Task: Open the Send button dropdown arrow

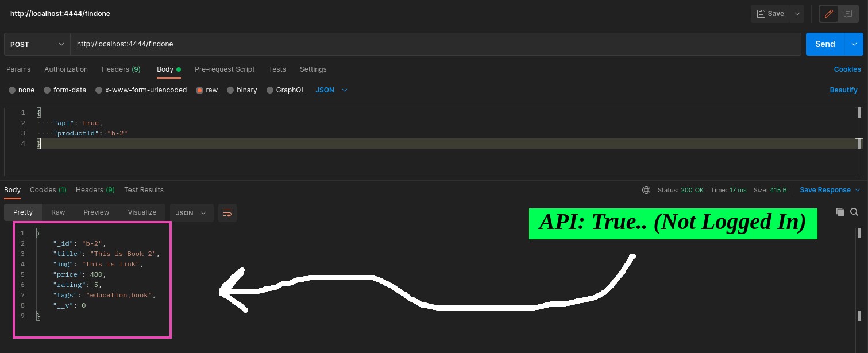Action: click(x=854, y=44)
